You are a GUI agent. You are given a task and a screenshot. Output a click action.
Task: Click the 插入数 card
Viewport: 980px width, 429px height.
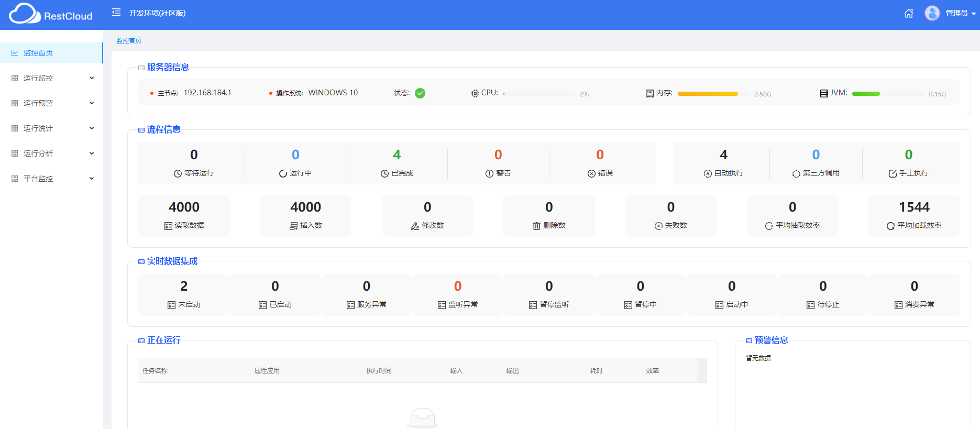coord(306,215)
